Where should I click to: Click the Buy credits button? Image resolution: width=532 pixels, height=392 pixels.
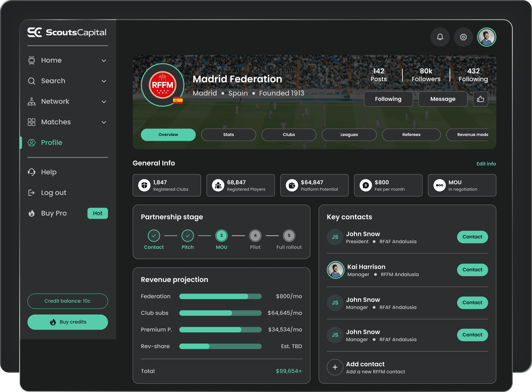(68, 322)
